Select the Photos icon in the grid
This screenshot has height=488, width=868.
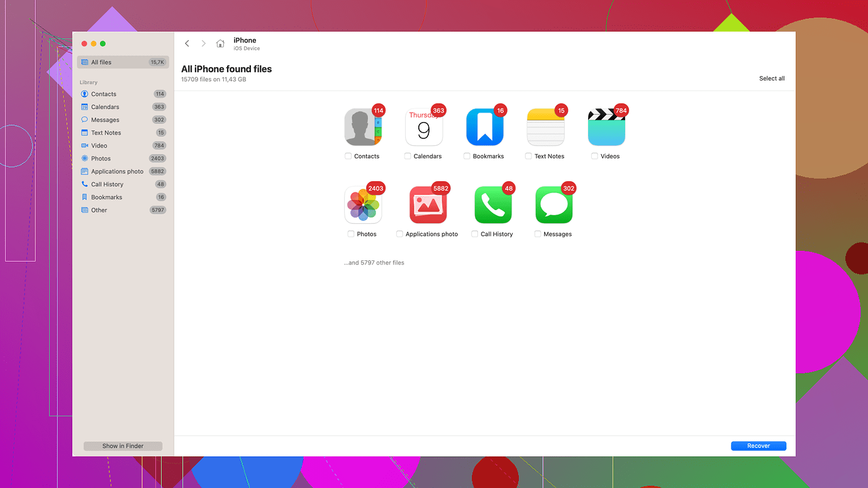[x=364, y=204]
